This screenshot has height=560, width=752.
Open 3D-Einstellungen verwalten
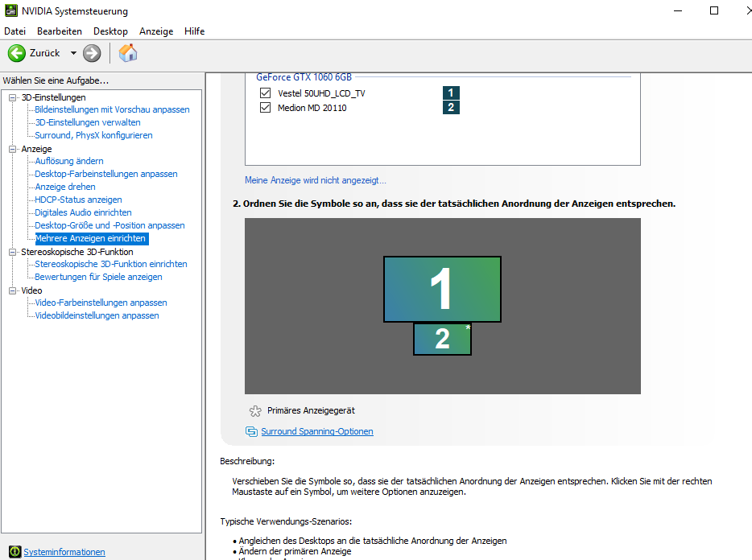point(88,123)
